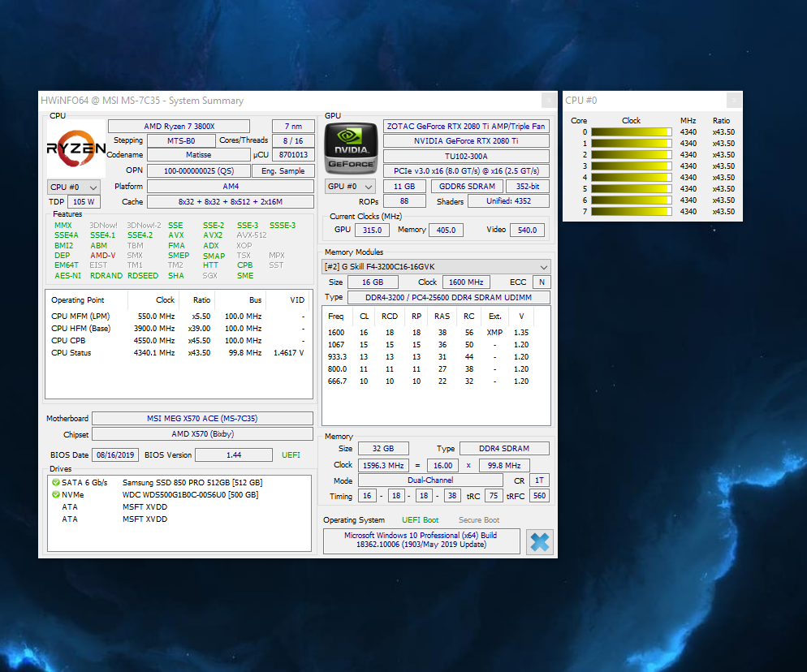
Task: Click the AMD Ryzen 7 3800X field
Action: (179, 127)
